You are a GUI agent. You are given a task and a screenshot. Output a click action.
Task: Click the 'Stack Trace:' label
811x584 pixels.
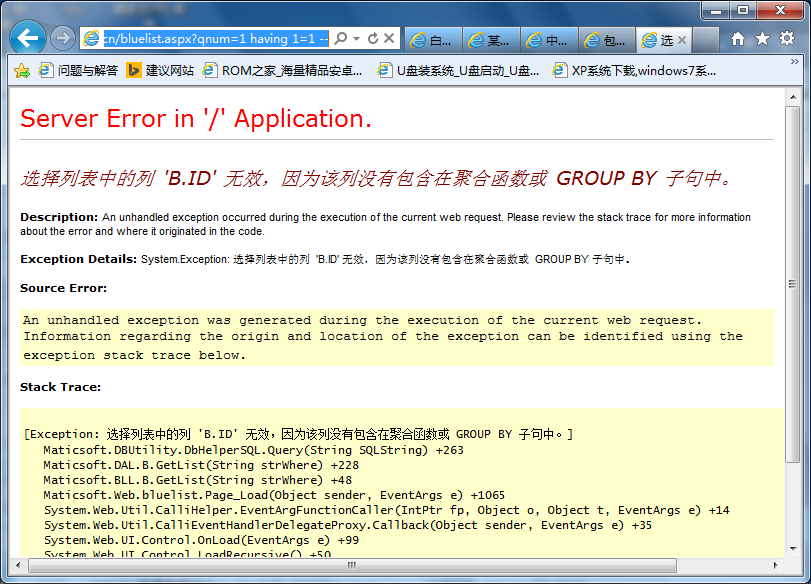(x=61, y=387)
